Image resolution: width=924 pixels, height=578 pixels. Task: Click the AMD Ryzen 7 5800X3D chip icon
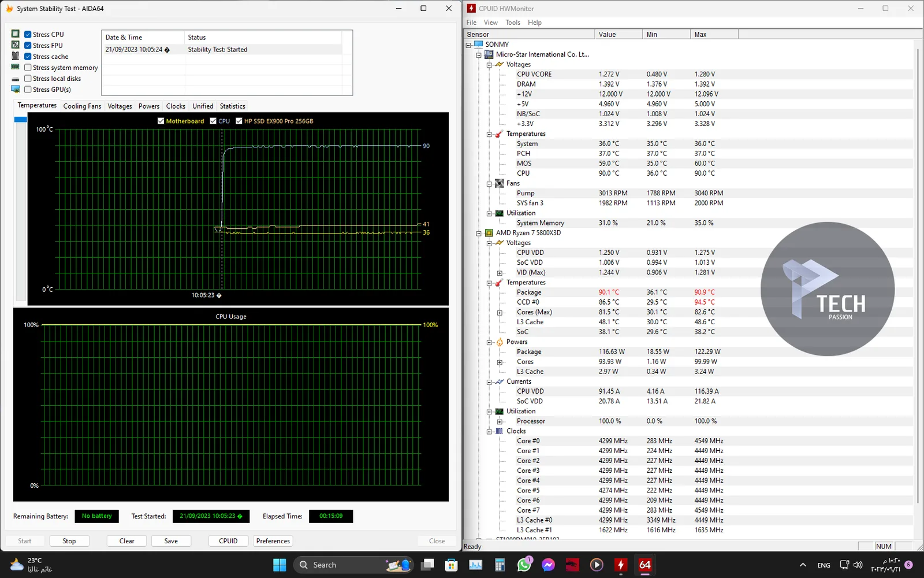coord(489,233)
